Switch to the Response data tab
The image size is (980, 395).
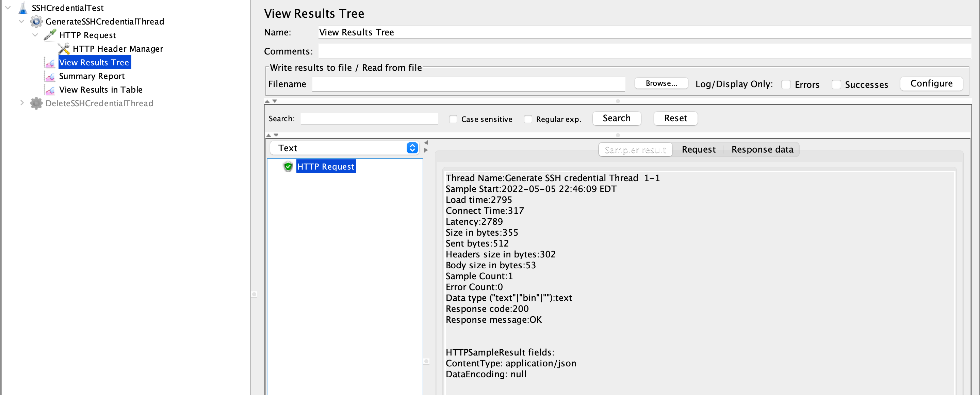[762, 149]
